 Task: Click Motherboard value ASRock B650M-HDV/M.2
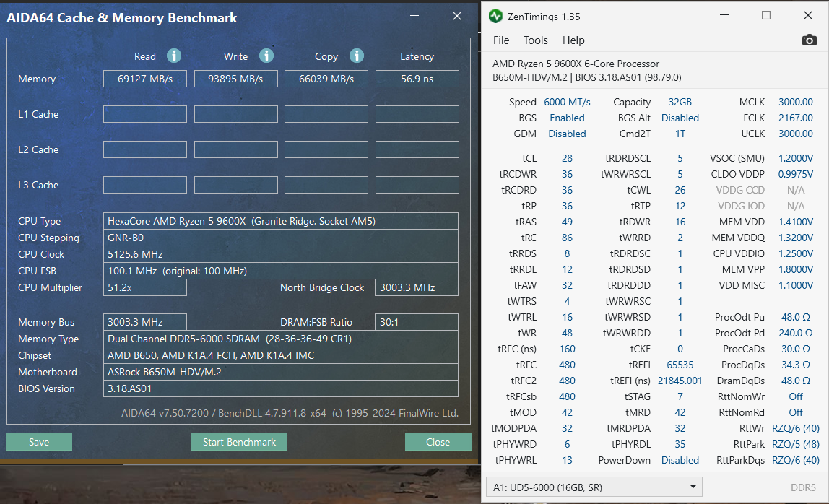(x=281, y=372)
